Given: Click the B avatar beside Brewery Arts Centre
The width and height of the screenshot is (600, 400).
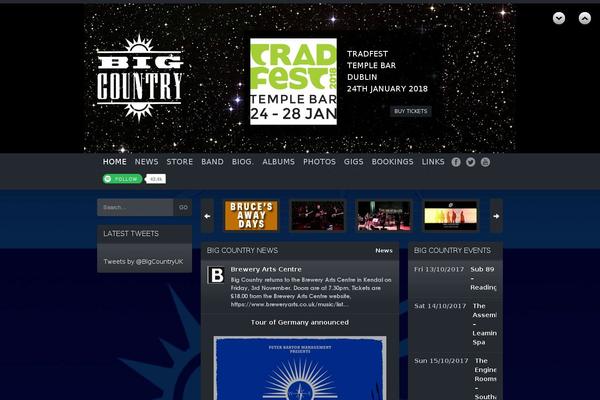Looking at the screenshot, I should point(216,275).
